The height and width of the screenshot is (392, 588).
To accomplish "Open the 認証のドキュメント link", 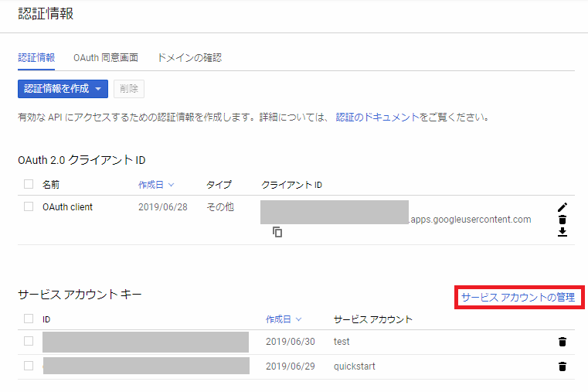I will pyautogui.click(x=377, y=118).
